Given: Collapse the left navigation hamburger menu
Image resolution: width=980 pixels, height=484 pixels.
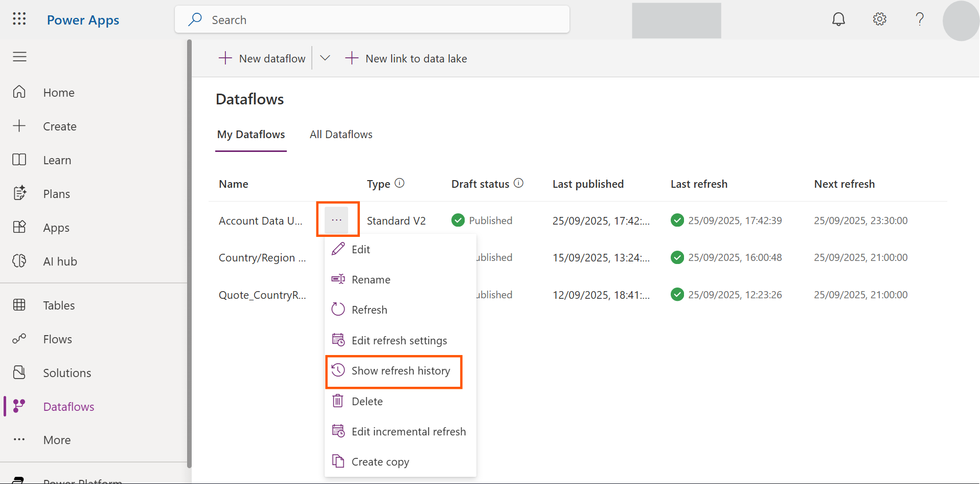Looking at the screenshot, I should click(19, 57).
